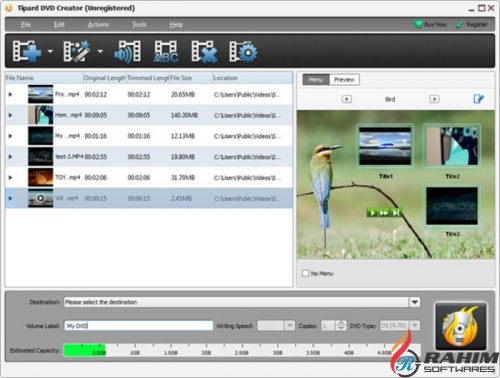Viewport: 500px width, 378px height.
Task: Click the File Name column header
Action: tap(44, 78)
